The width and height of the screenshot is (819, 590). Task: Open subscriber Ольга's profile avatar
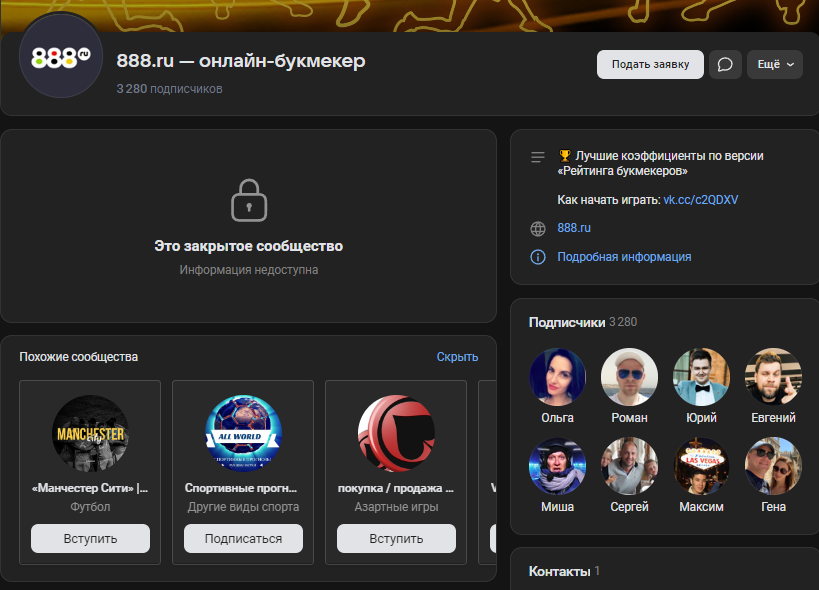tap(557, 377)
